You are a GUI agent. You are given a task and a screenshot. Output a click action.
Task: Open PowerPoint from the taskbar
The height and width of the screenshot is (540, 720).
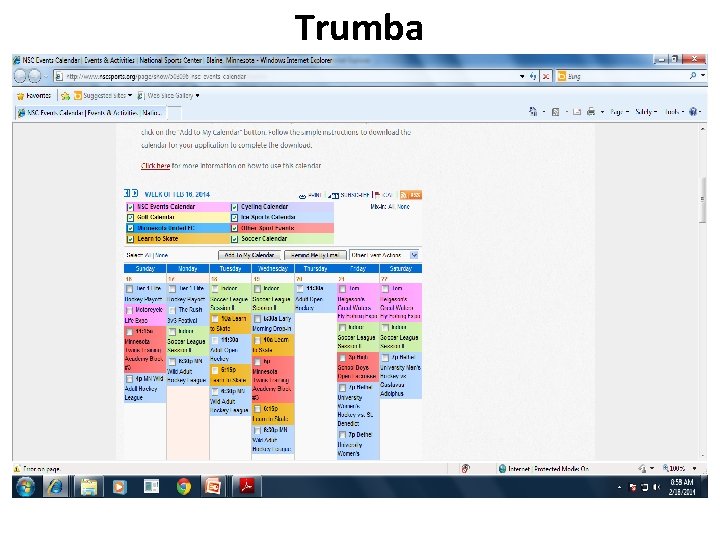pos(213,486)
